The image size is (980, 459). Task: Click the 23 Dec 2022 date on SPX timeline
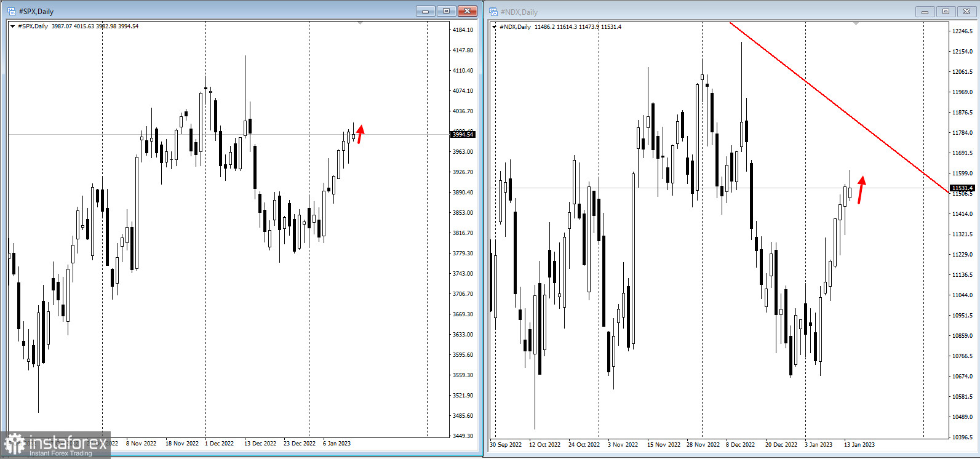tap(300, 444)
